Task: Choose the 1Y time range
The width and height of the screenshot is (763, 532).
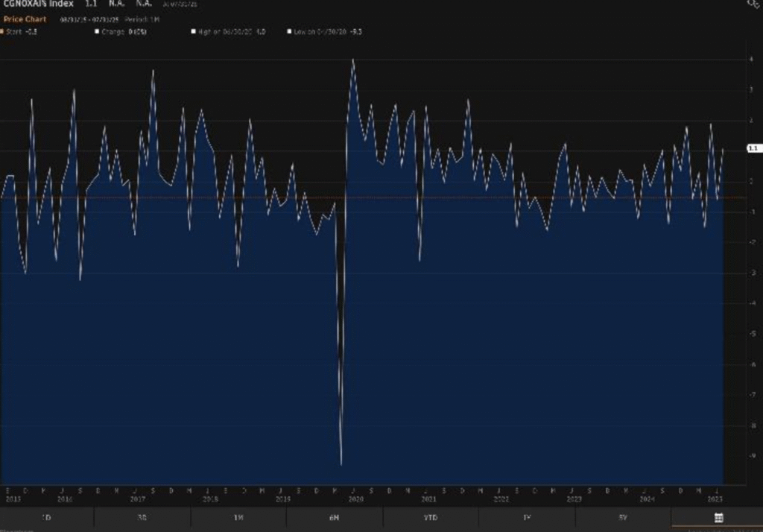Action: pos(527,517)
